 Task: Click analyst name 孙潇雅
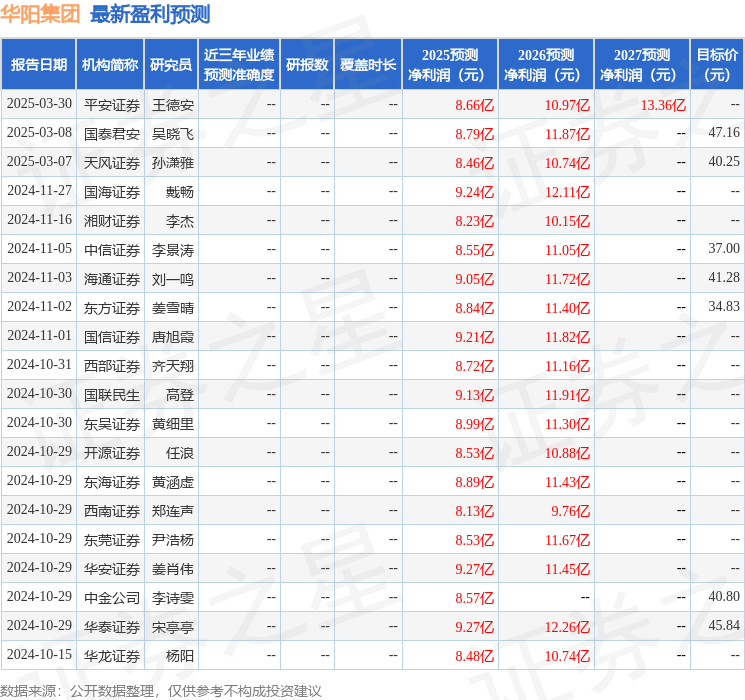[173, 163]
